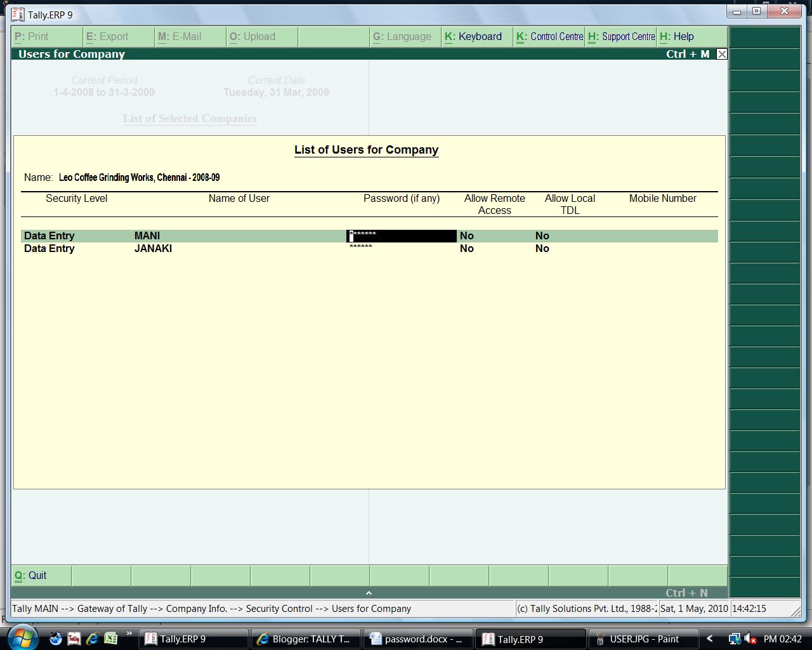The height and width of the screenshot is (650, 812).
Task: Click the muted volume tray icon
Action: (750, 639)
